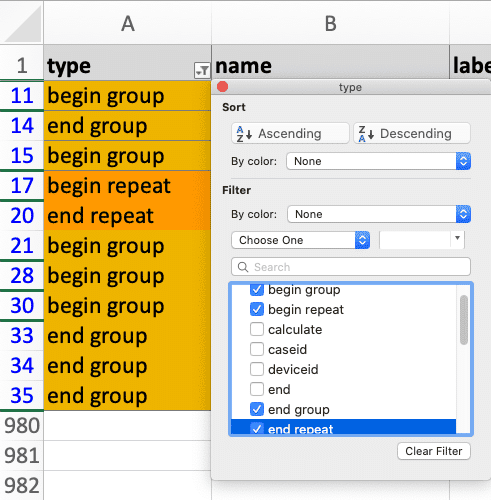Click cell begin group in row 28

127,276
